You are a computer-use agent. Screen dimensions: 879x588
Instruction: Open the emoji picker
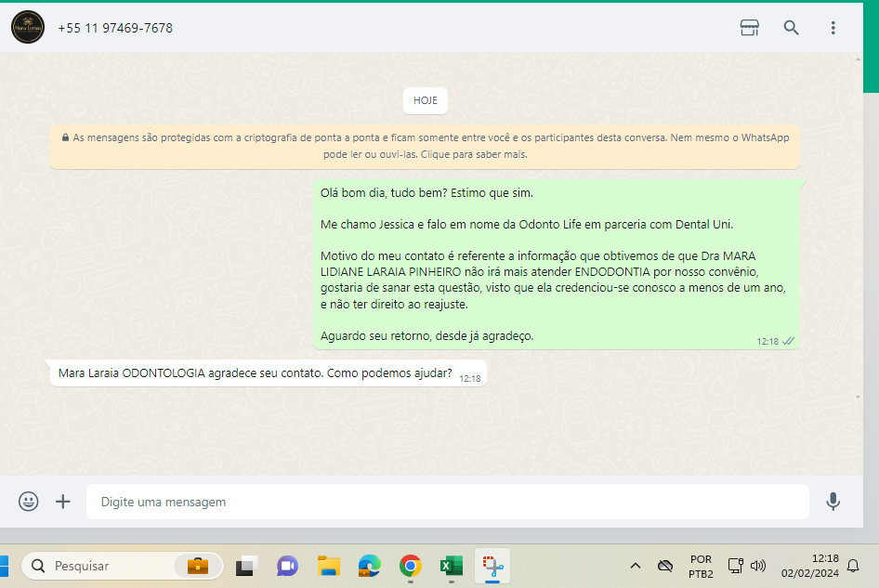coord(29,501)
